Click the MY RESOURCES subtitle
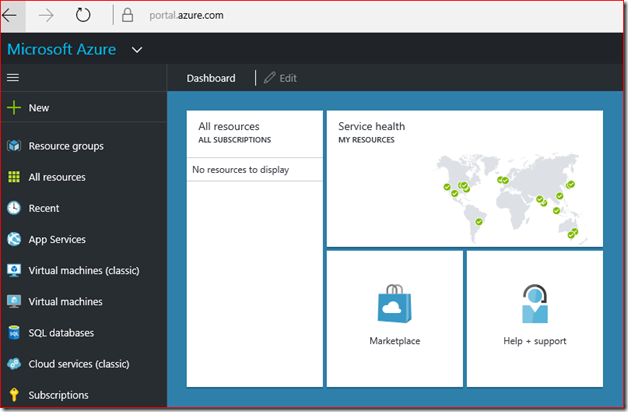The image size is (628, 412). tap(366, 140)
